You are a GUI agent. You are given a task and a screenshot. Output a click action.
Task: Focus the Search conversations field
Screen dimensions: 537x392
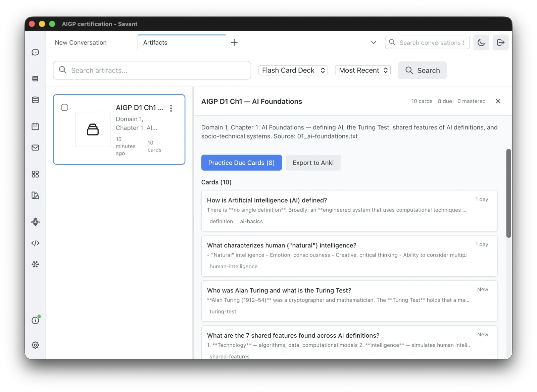pyautogui.click(x=427, y=43)
